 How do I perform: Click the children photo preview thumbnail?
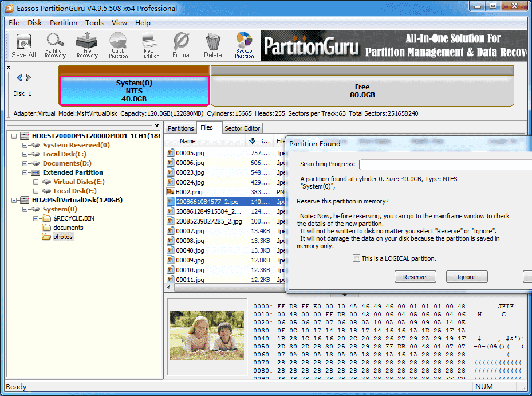click(x=207, y=336)
